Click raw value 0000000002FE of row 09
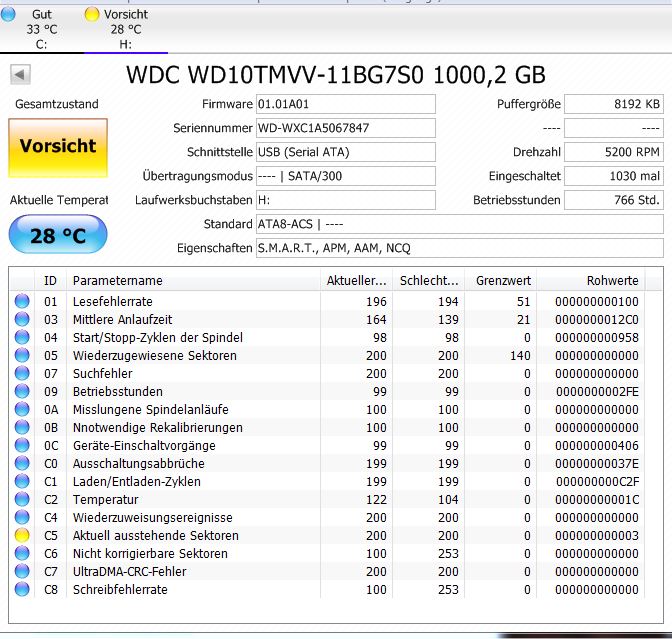 (x=597, y=392)
